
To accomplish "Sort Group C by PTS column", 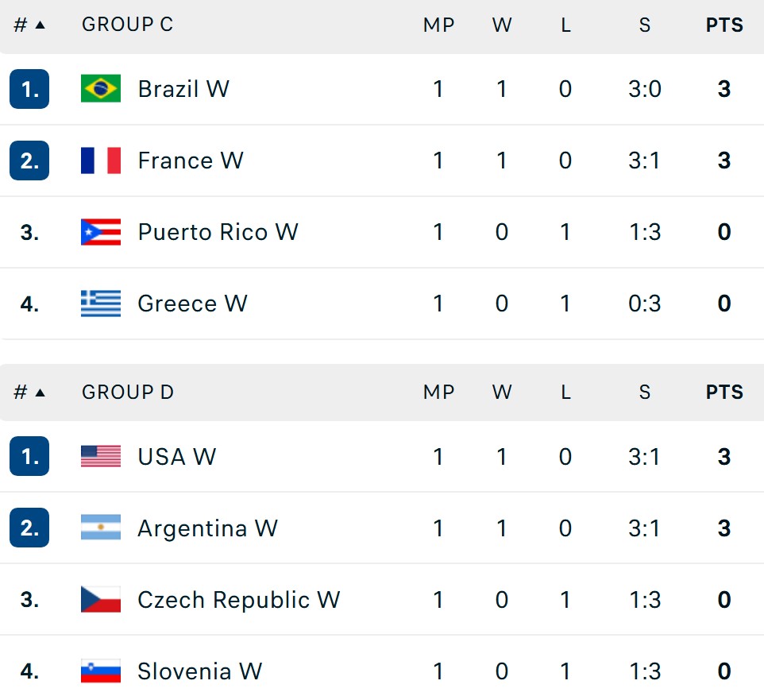I will (x=724, y=25).
